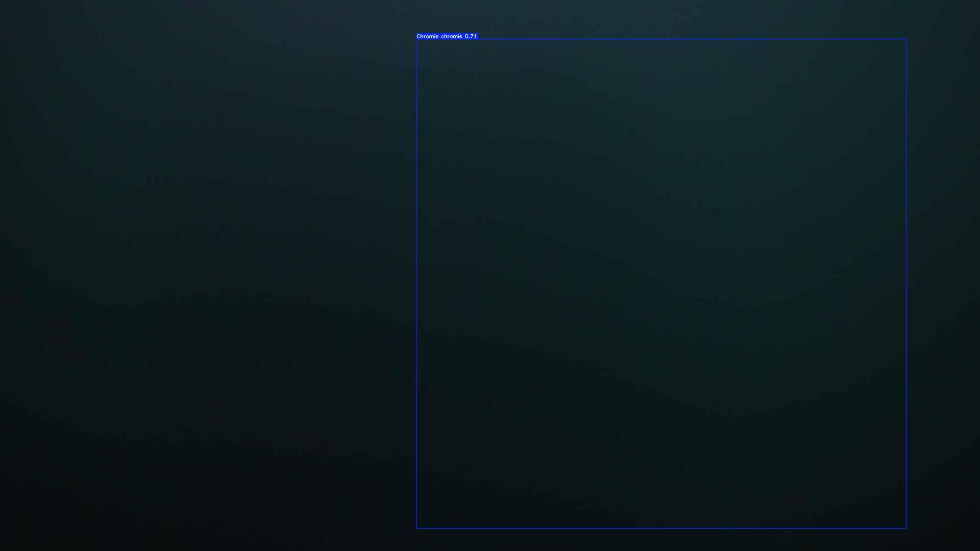Click the midpoint of the bounding box's top edge
Viewport: 980px width, 551px height.
point(661,39)
